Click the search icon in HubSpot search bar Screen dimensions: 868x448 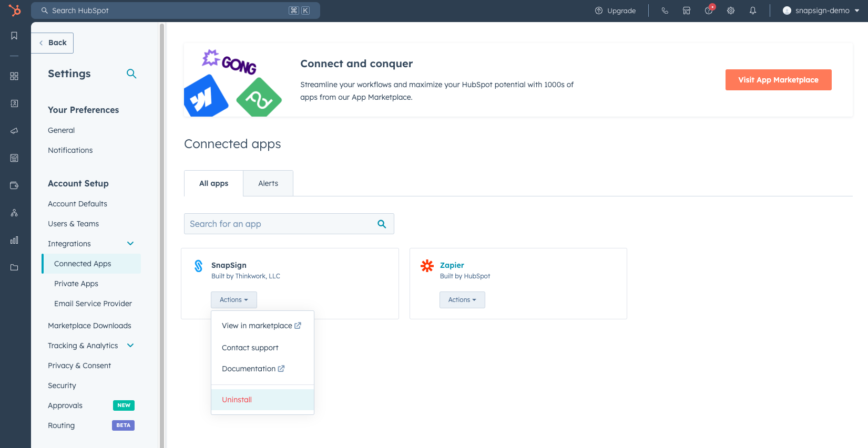coord(45,11)
